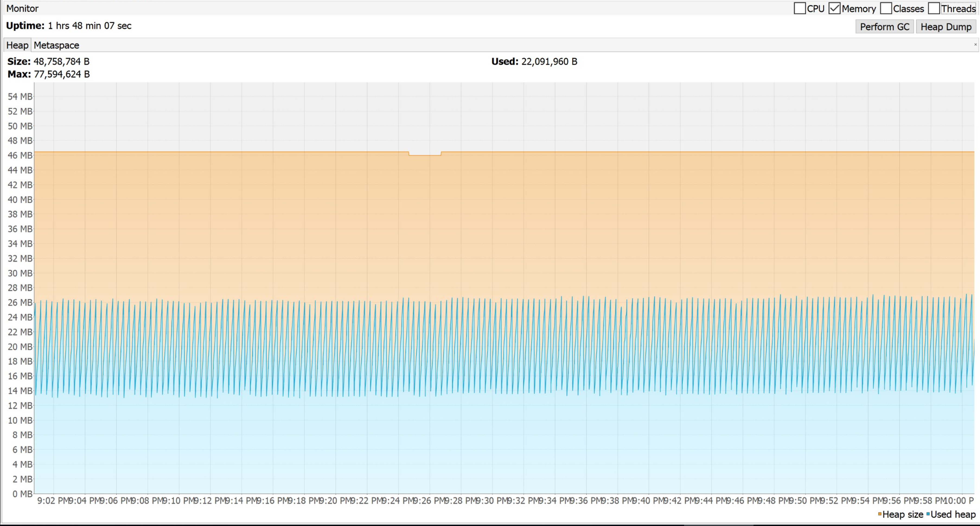The width and height of the screenshot is (980, 526).
Task: Enable the CPU monitoring checkbox
Action: click(x=799, y=8)
